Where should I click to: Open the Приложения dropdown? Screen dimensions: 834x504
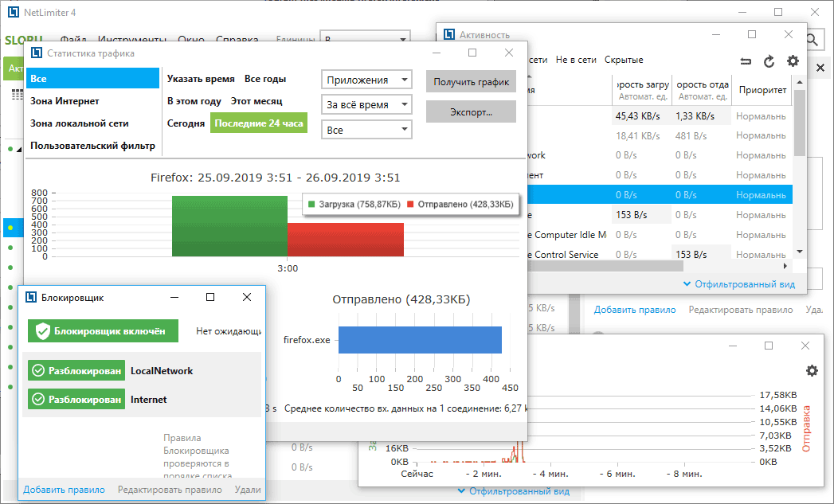coord(366,80)
